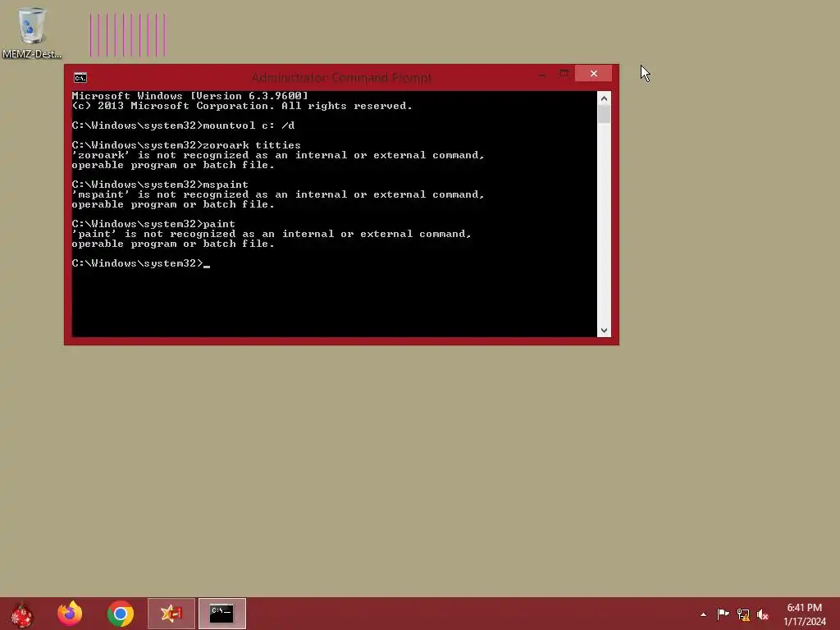The image size is (840, 630).
Task: Open the MEMZ-Dest recycle bin icon
Action: click(32, 33)
